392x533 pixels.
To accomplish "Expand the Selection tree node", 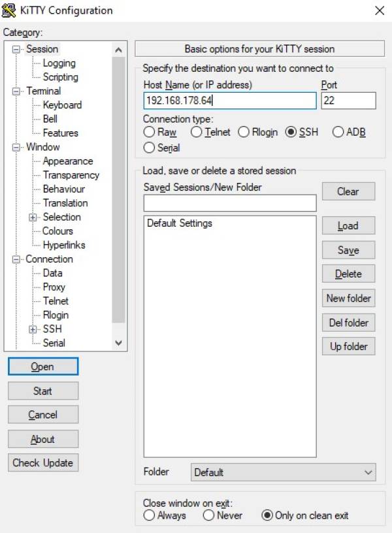I will (x=33, y=218).
